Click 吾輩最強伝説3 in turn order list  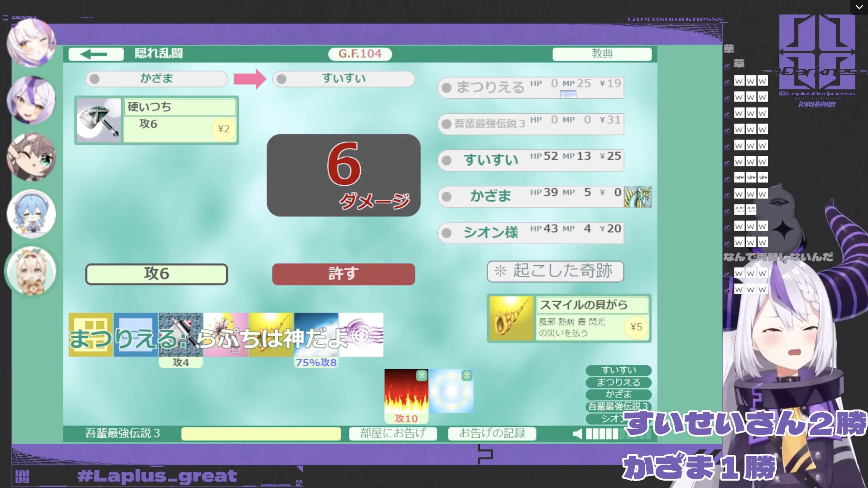[x=619, y=406]
